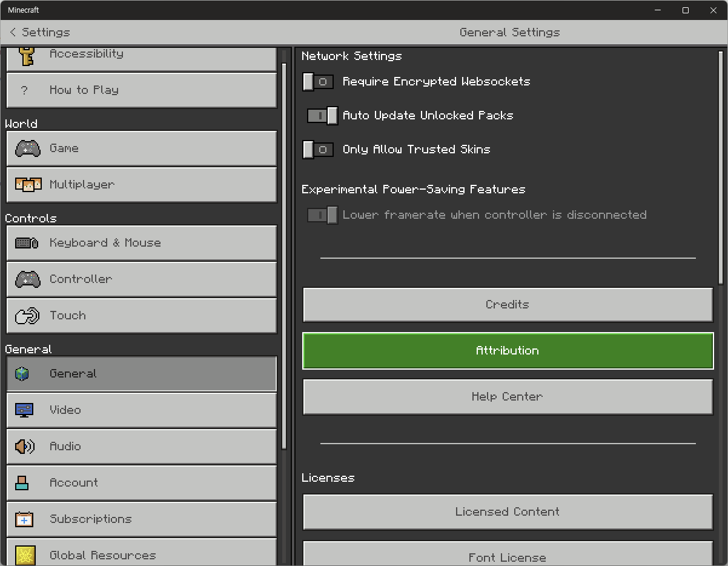This screenshot has width=728, height=566.
Task: Open Global Resources settings
Action: click(x=141, y=554)
